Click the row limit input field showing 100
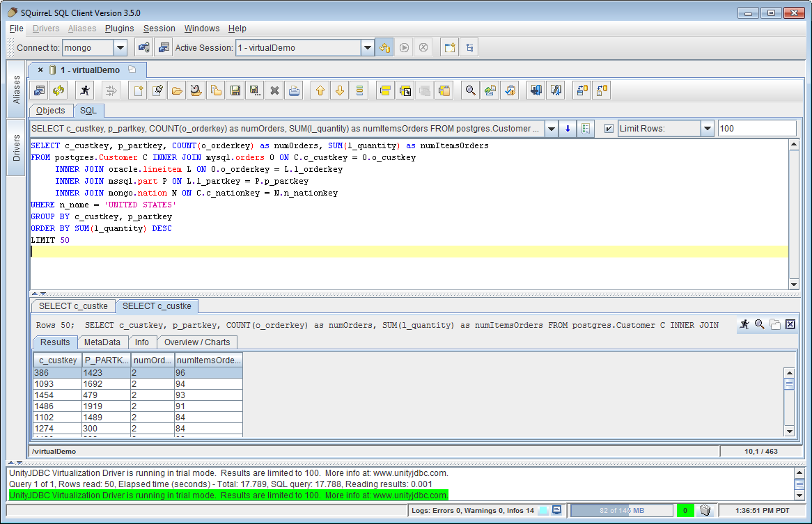 (756, 129)
